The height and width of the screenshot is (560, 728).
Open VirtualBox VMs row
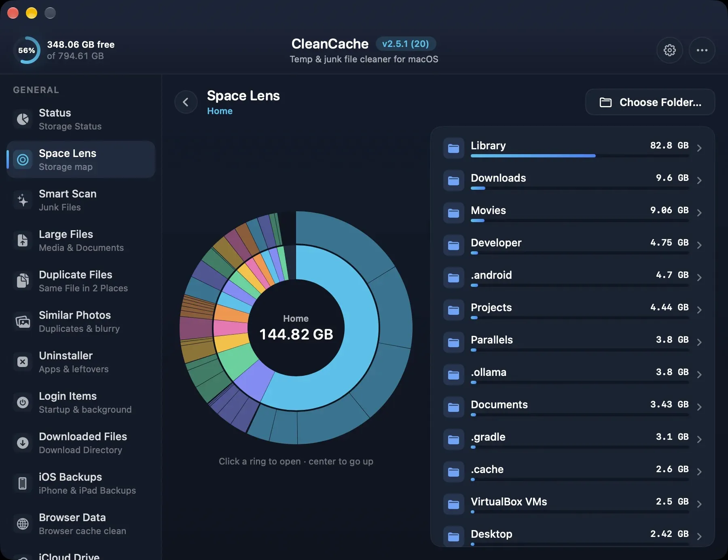click(x=573, y=504)
